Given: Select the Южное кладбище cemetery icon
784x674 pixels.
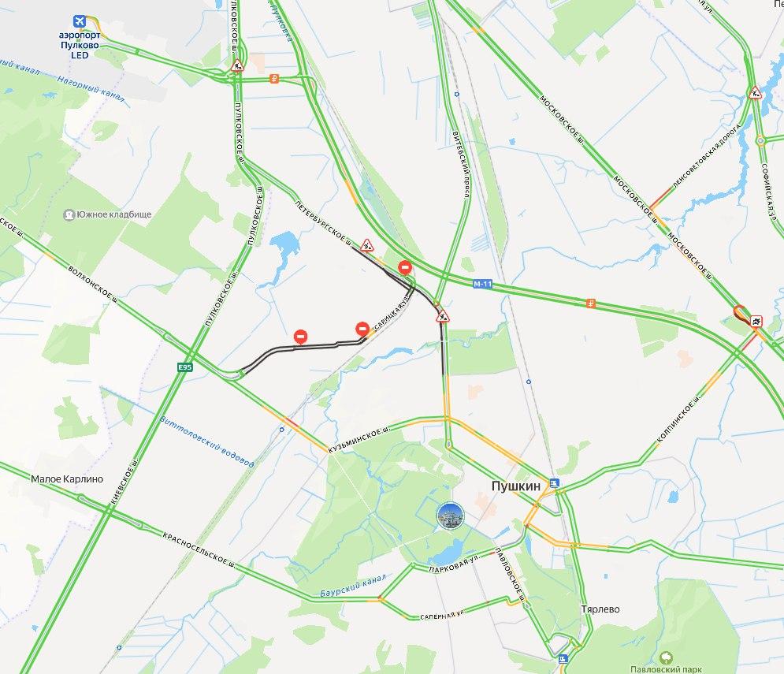Looking at the screenshot, I should point(69,214).
